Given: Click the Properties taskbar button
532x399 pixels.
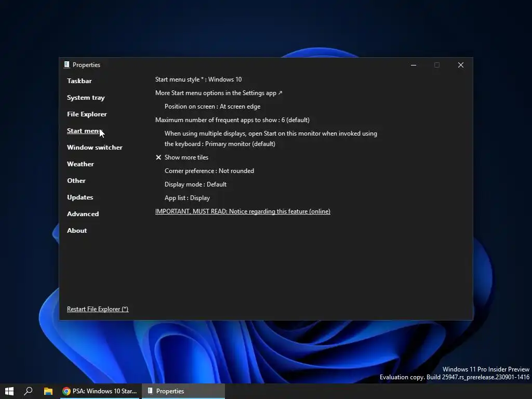Looking at the screenshot, I should [183, 391].
